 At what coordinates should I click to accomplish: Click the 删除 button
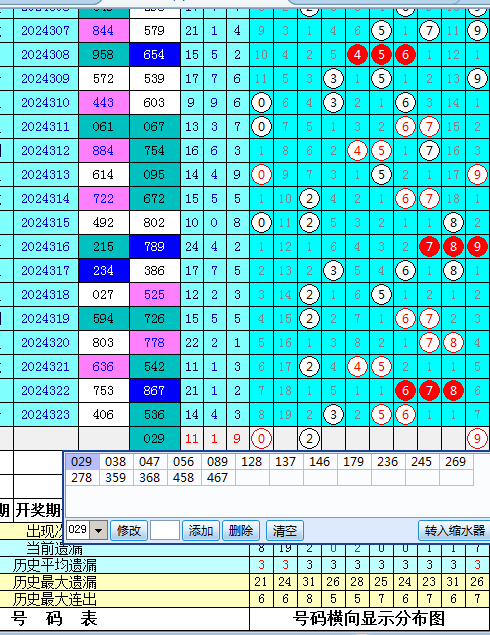pos(241,531)
